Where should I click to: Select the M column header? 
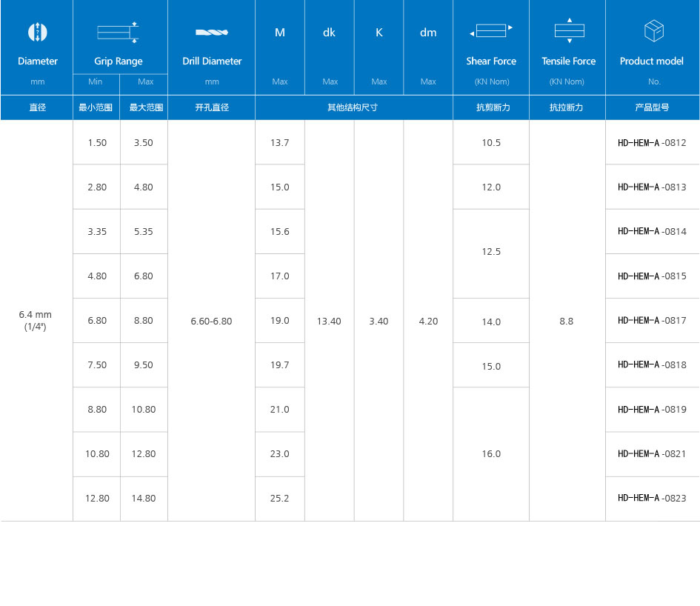[x=280, y=33]
